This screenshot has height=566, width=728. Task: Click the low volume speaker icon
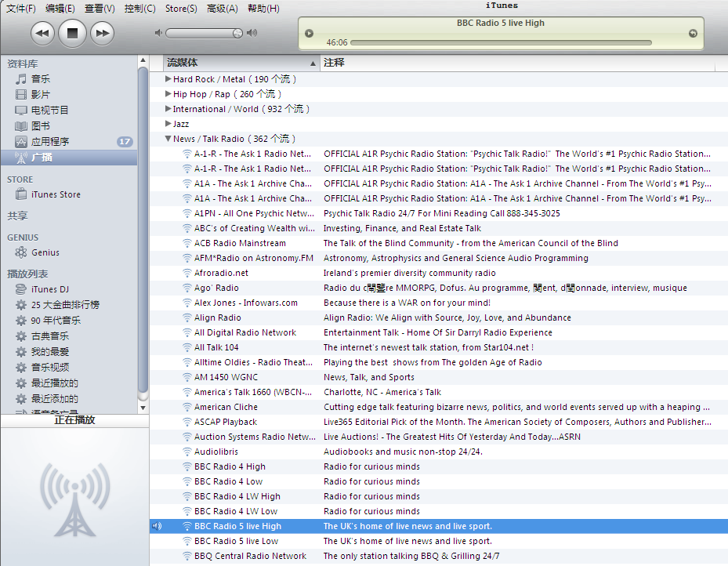[x=158, y=33]
